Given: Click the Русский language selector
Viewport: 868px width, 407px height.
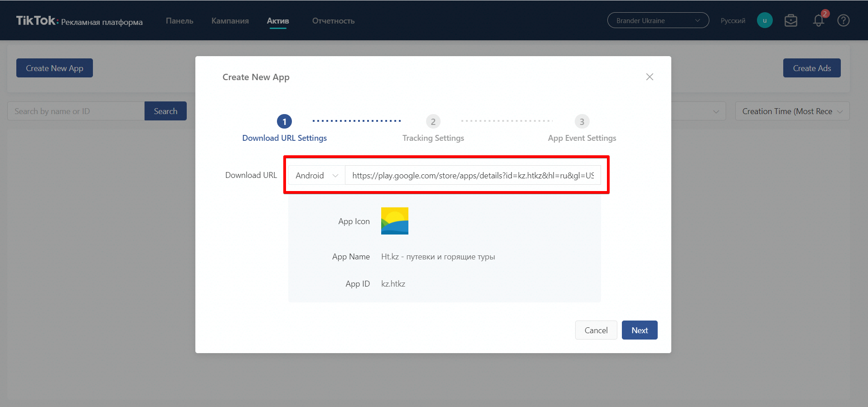Looking at the screenshot, I should click(732, 21).
